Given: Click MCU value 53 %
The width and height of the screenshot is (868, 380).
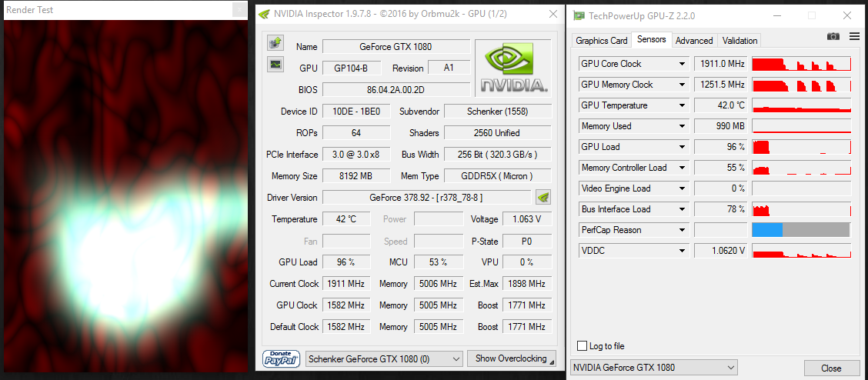Looking at the screenshot, I should click(439, 262).
